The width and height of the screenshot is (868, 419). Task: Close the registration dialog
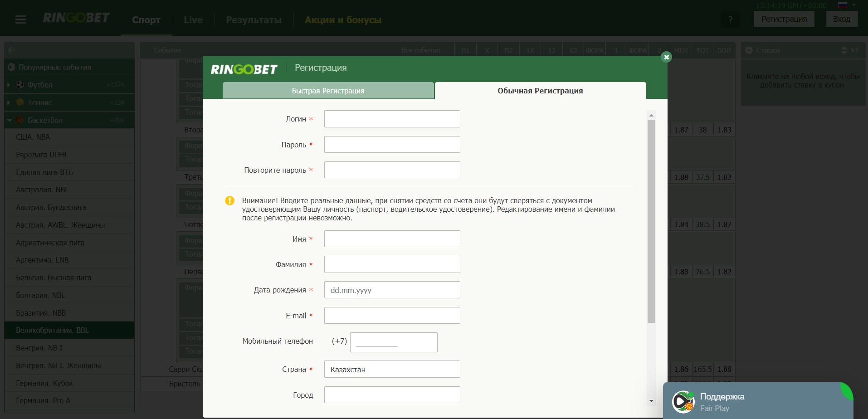pos(666,57)
